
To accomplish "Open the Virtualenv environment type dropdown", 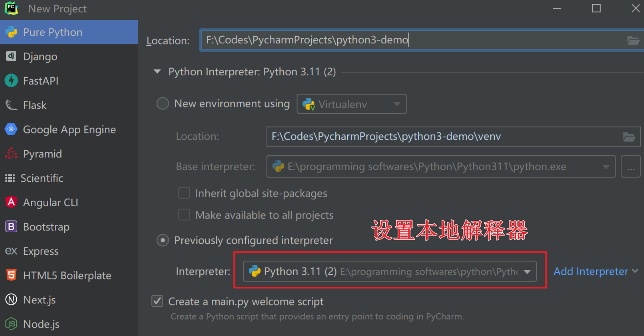I will 351,104.
